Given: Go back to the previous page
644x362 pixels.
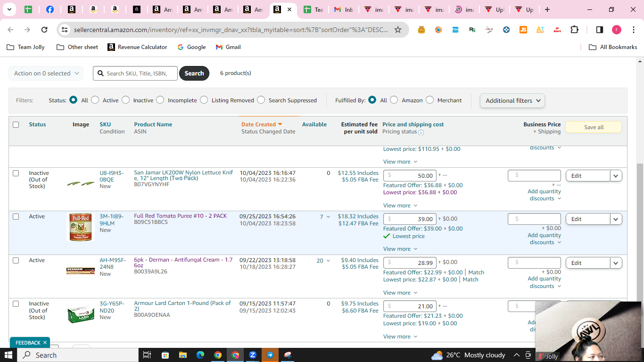Looking at the screenshot, I should [10, 30].
